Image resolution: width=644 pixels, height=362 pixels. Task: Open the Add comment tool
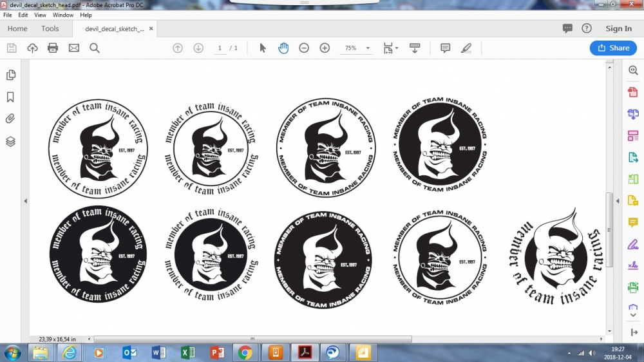point(445,48)
